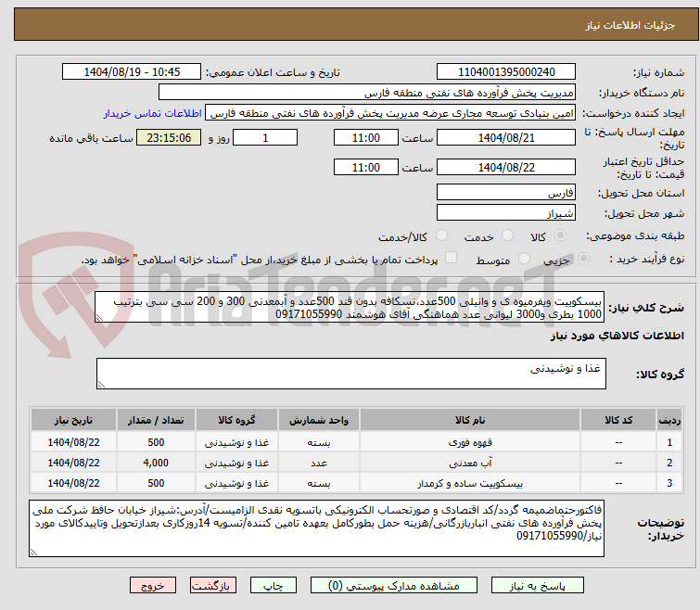Click the بازگشت back button

(x=214, y=586)
